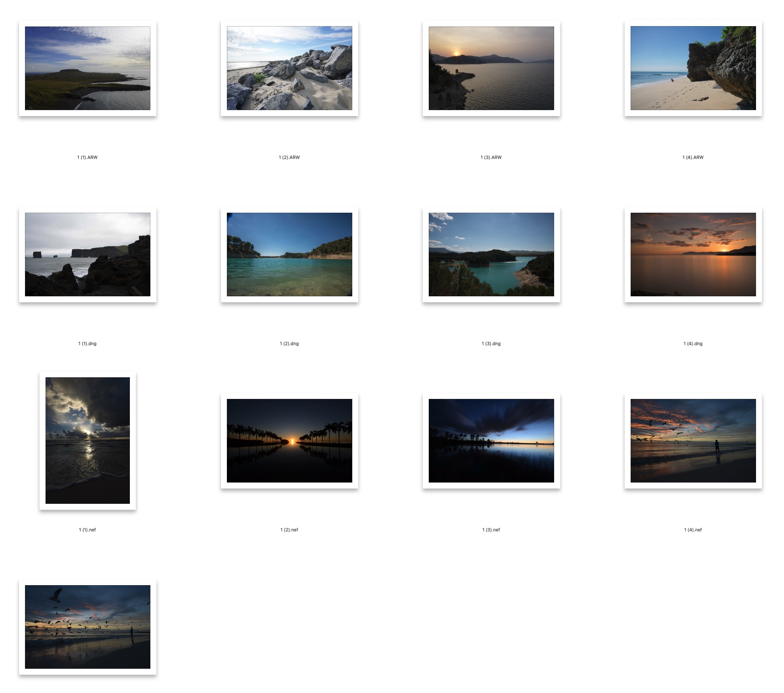The width and height of the screenshot is (784, 693).
Task: Click the sunset over mountains thumbnail 1 (3).ARW
Action: pyautogui.click(x=491, y=68)
